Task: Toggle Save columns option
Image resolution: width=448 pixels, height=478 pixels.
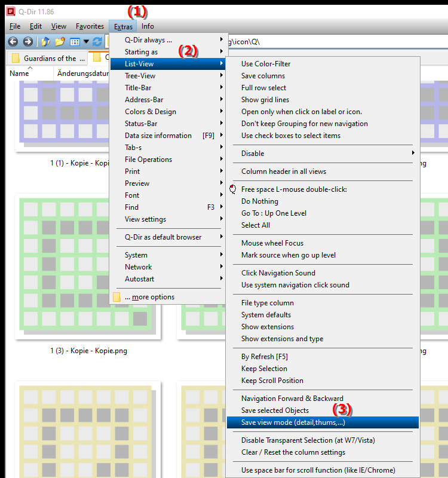Action: tap(323, 76)
